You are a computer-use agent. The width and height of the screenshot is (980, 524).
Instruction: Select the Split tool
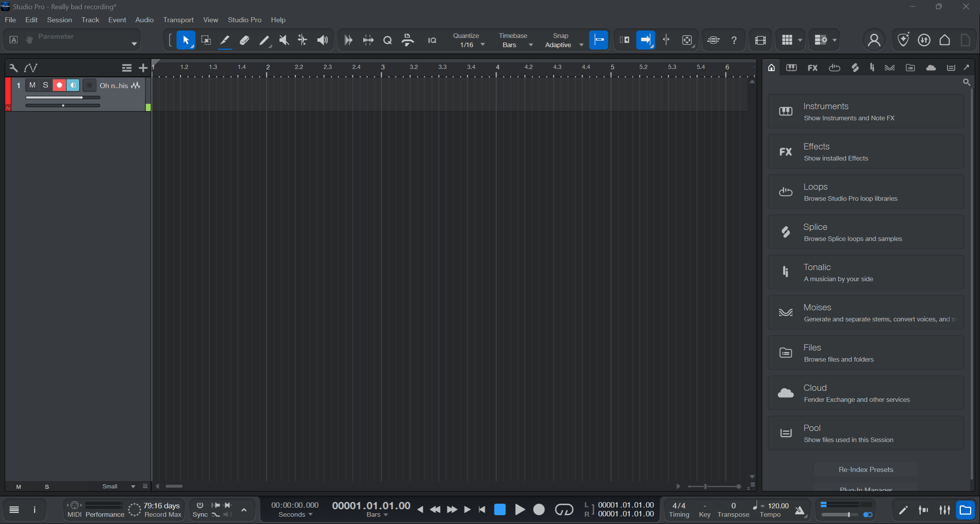(x=225, y=40)
